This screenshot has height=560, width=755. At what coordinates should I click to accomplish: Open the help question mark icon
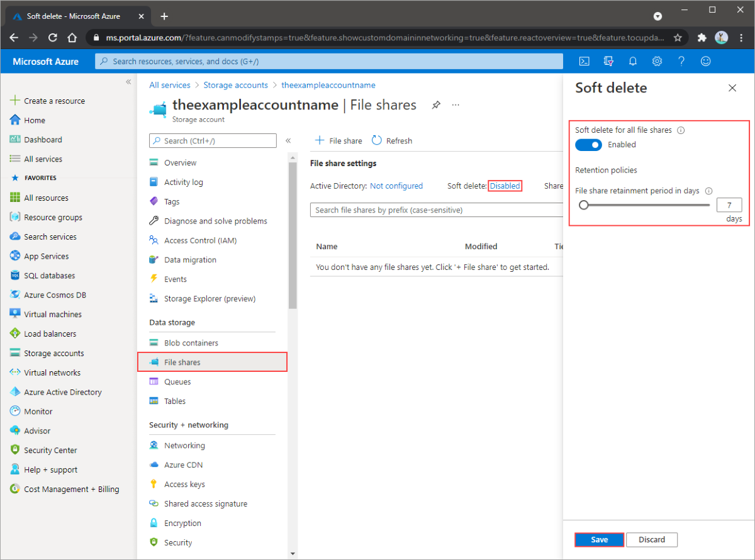(x=681, y=61)
